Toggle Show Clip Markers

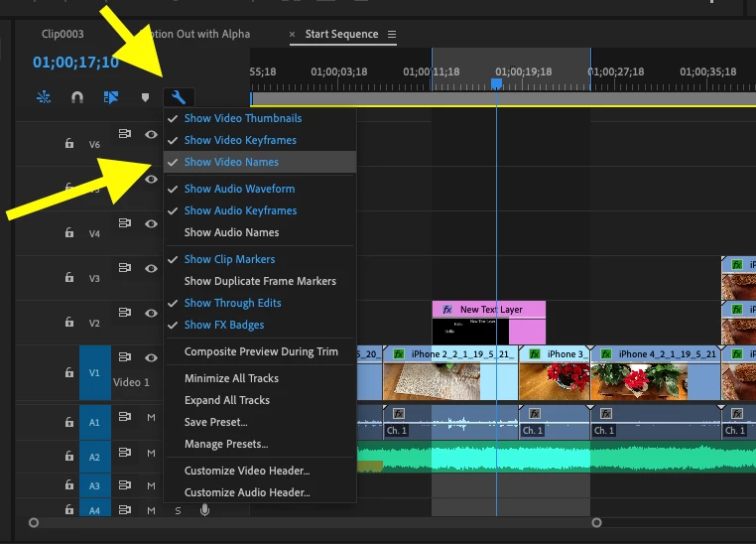(260, 259)
